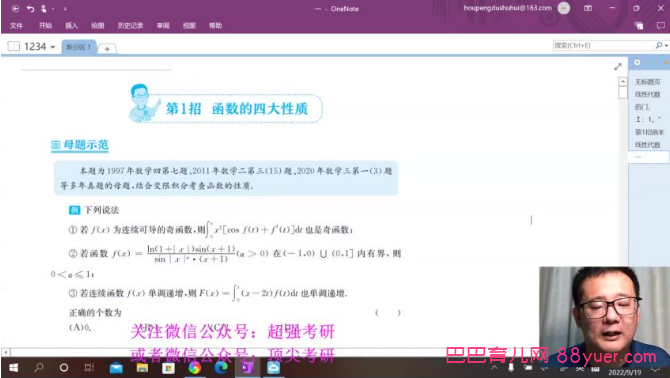
Task: Open the search scope dropdown arrow
Action: tap(666, 45)
